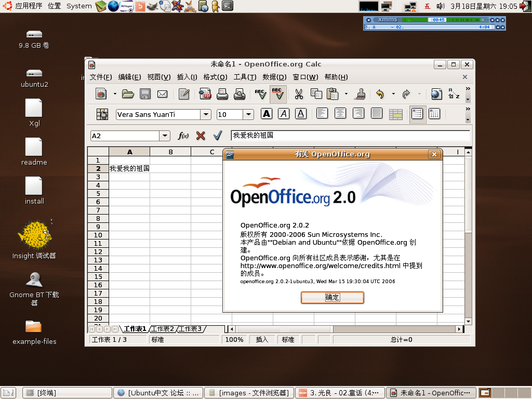This screenshot has width=532, height=399.
Task: Open install file on desktop
Action: tap(34, 191)
